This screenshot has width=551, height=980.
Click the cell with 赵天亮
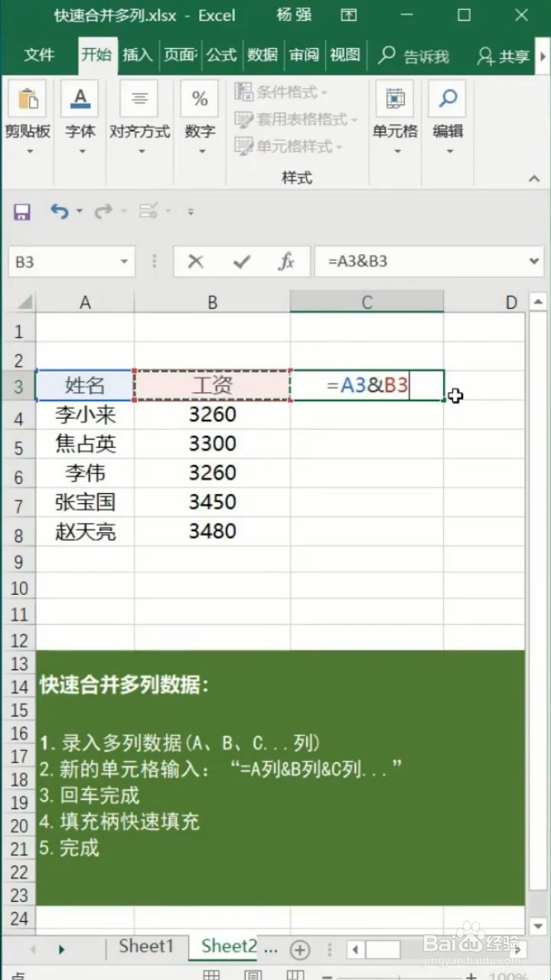coord(85,531)
